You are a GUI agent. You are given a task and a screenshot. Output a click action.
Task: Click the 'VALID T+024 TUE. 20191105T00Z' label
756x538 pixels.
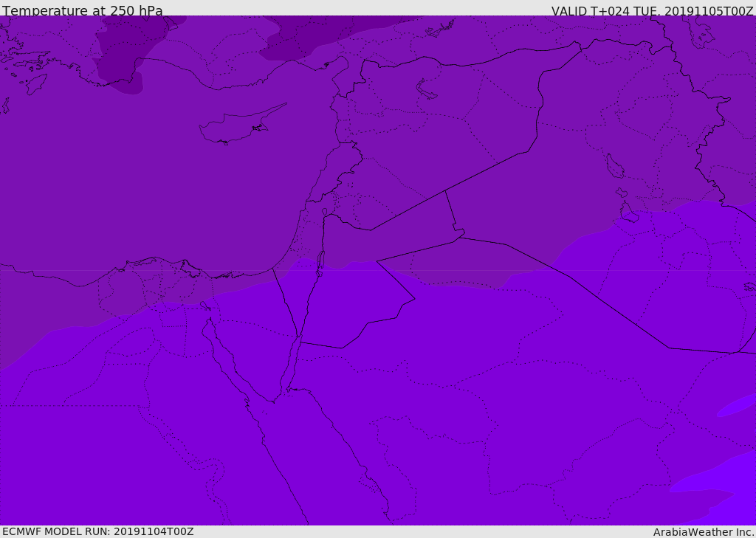click(653, 10)
